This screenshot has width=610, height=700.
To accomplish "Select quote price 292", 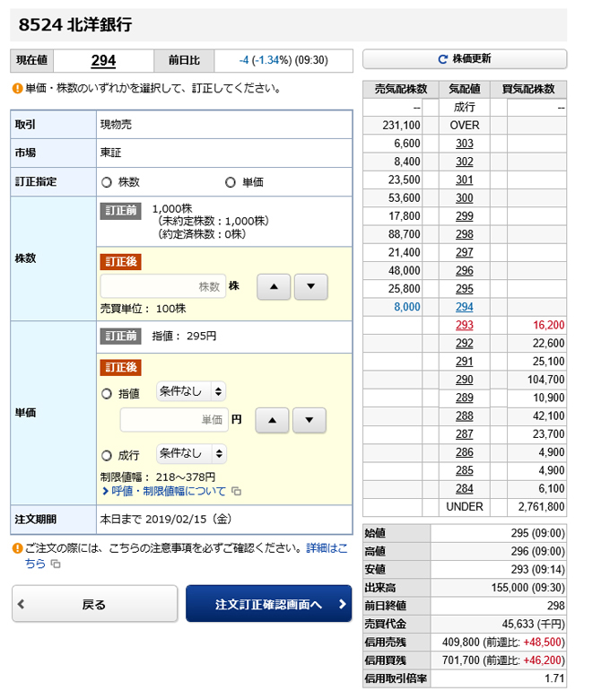I will point(464,344).
